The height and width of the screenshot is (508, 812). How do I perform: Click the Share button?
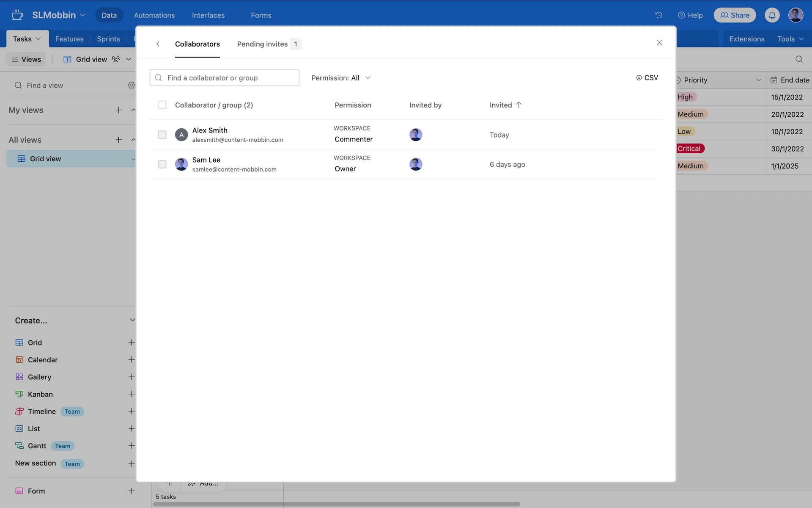click(x=735, y=15)
